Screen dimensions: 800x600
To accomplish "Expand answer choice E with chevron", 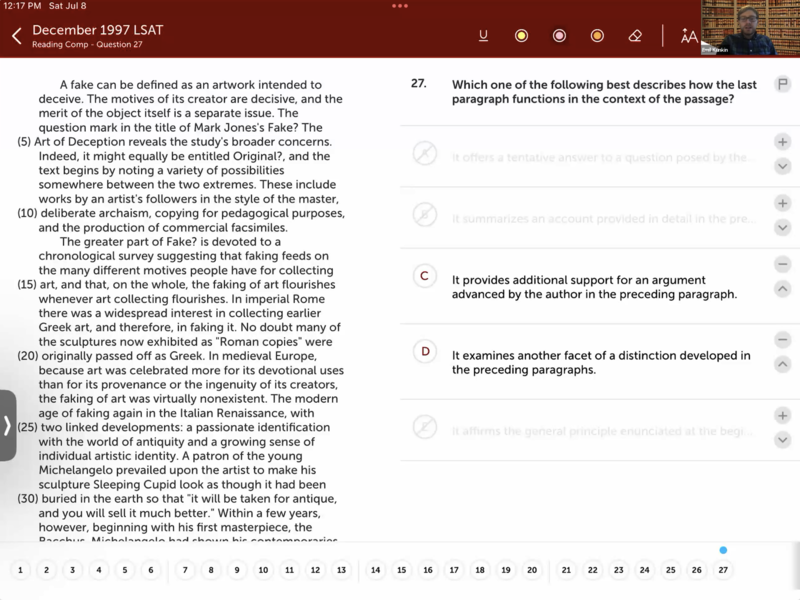I will click(x=783, y=440).
